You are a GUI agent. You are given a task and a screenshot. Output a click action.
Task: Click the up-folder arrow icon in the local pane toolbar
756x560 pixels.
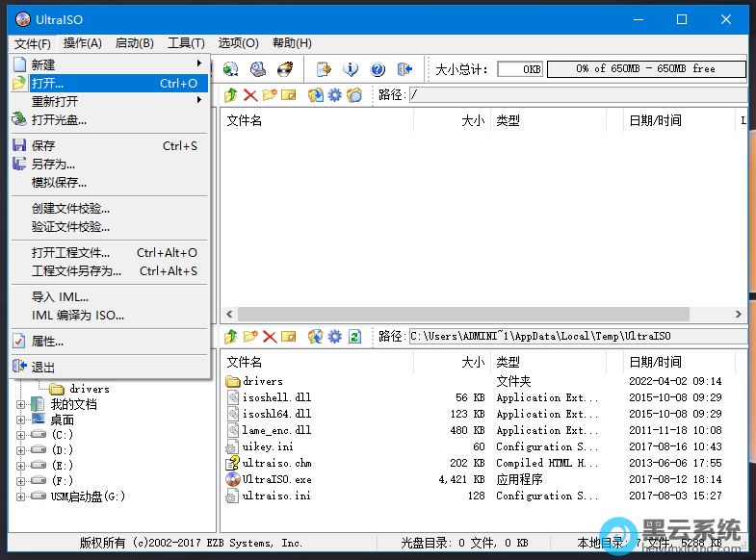tap(230, 336)
